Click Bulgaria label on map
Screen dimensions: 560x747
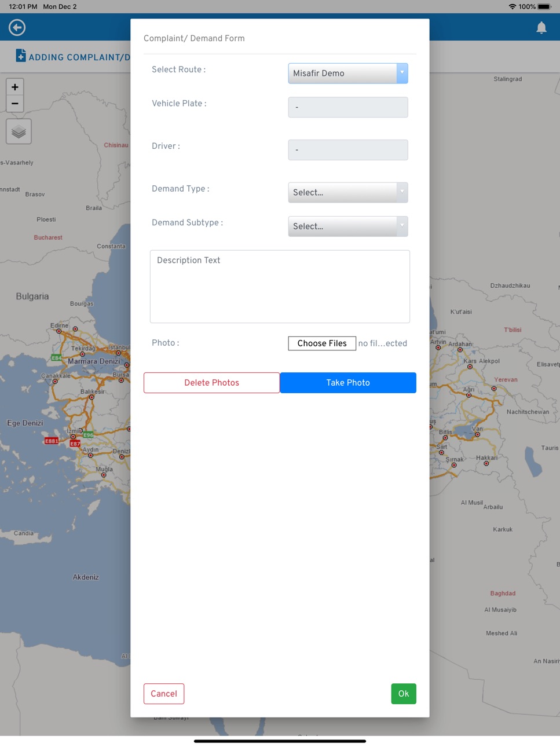pyautogui.click(x=32, y=296)
